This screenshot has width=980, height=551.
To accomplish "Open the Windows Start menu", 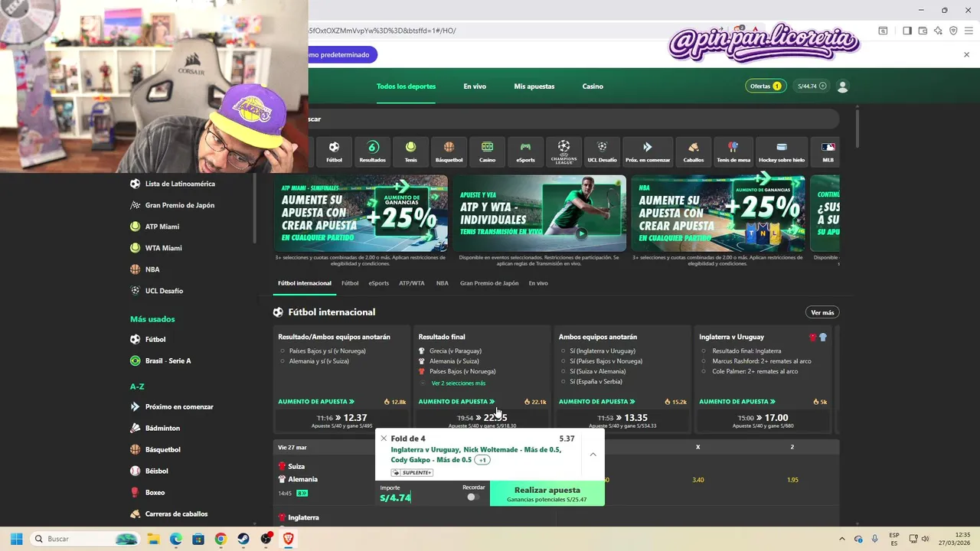I will [16, 539].
